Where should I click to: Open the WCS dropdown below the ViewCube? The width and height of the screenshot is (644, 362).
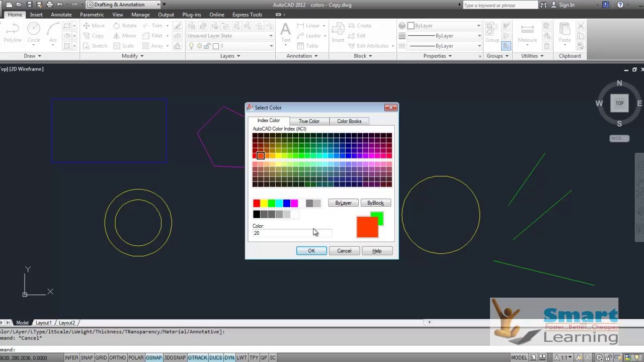click(619, 138)
